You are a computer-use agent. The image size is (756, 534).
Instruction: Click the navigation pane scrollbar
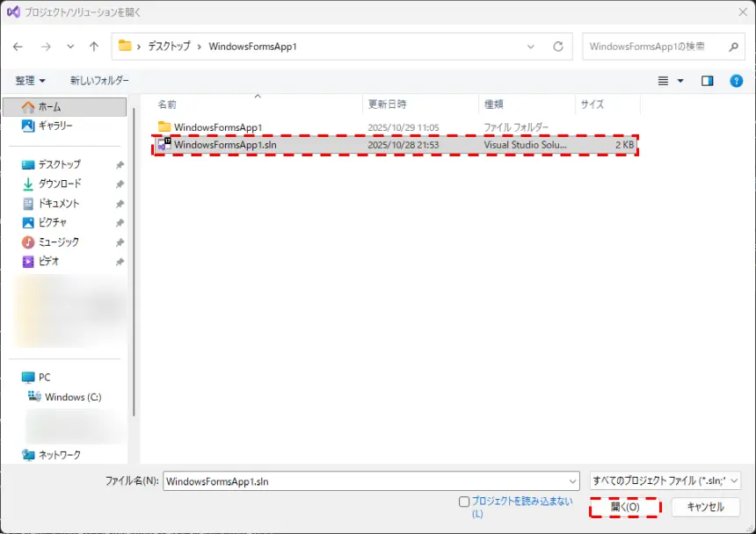point(134,263)
